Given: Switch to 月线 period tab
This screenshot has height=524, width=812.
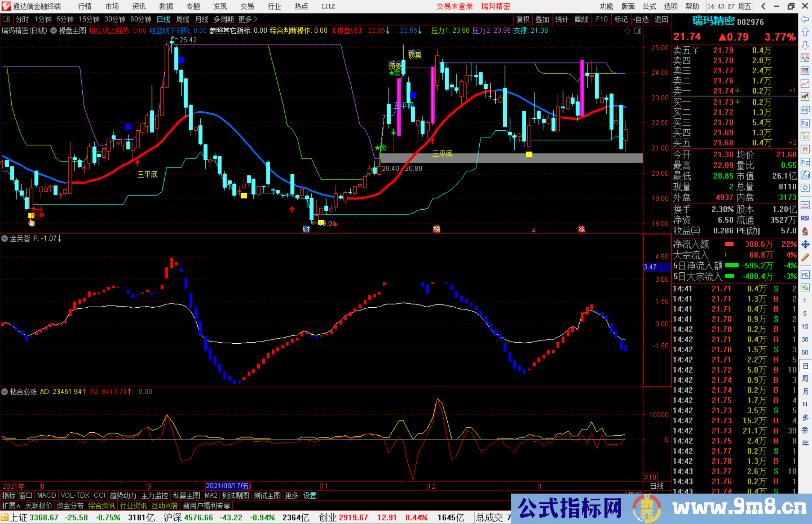Looking at the screenshot, I should (201, 19).
